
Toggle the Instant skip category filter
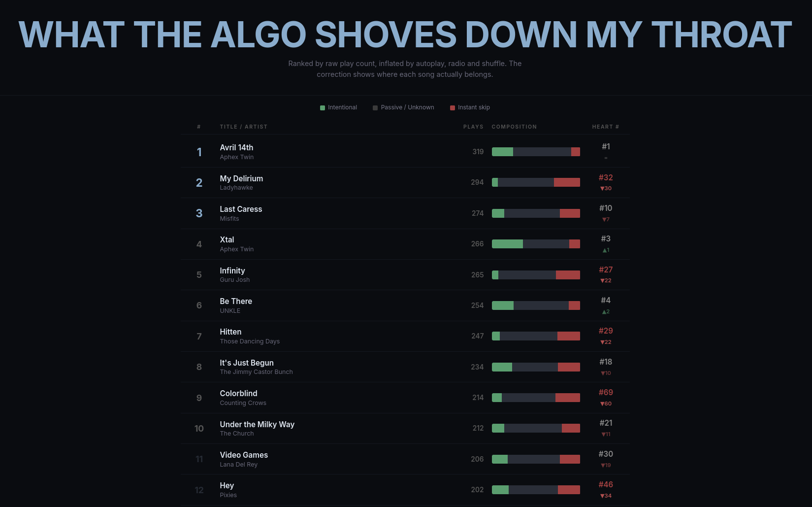pyautogui.click(x=469, y=107)
